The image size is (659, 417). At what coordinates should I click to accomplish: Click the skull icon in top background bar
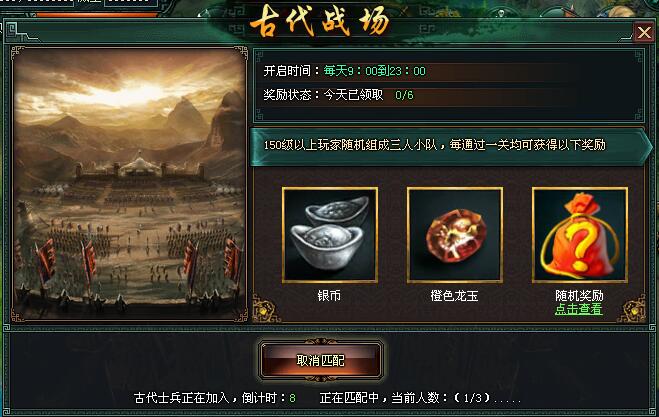[501, 13]
